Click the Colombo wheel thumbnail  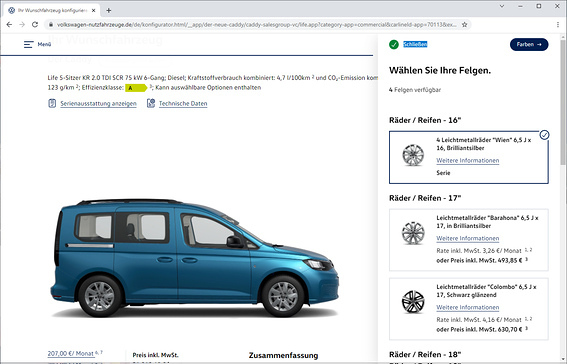pos(413,302)
